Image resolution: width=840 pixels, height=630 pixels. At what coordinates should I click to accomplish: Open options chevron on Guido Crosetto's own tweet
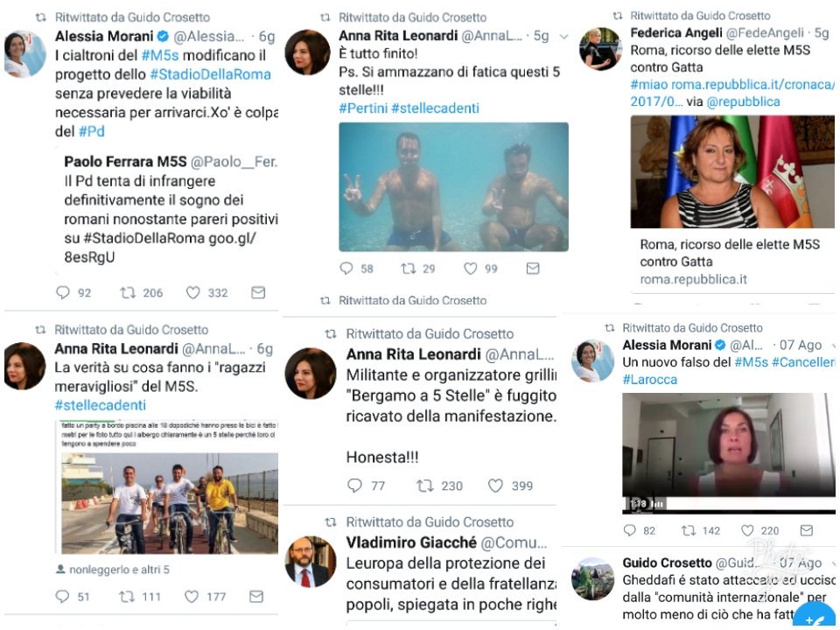(x=834, y=563)
